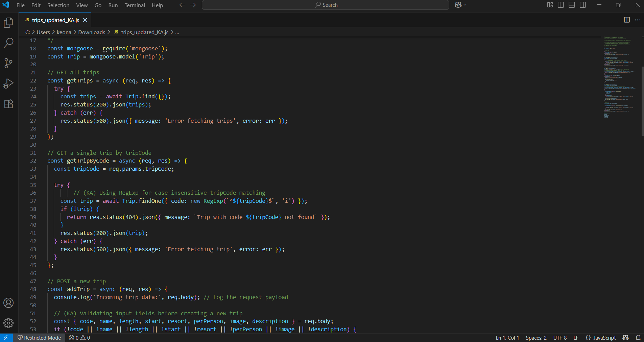Click line number 48 in gutter
The image size is (644, 342).
(33, 289)
